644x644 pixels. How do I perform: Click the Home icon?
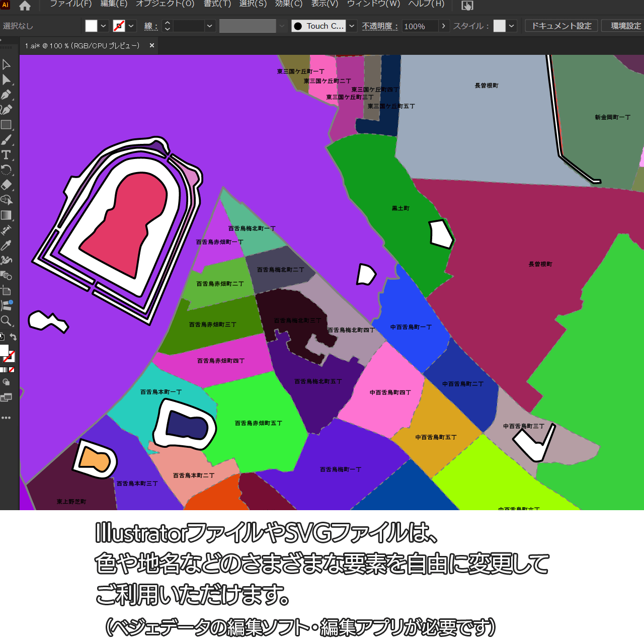pos(25,6)
